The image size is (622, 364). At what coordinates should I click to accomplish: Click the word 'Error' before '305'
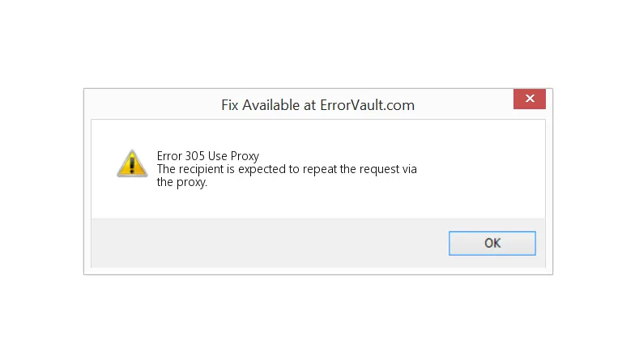tap(169, 155)
